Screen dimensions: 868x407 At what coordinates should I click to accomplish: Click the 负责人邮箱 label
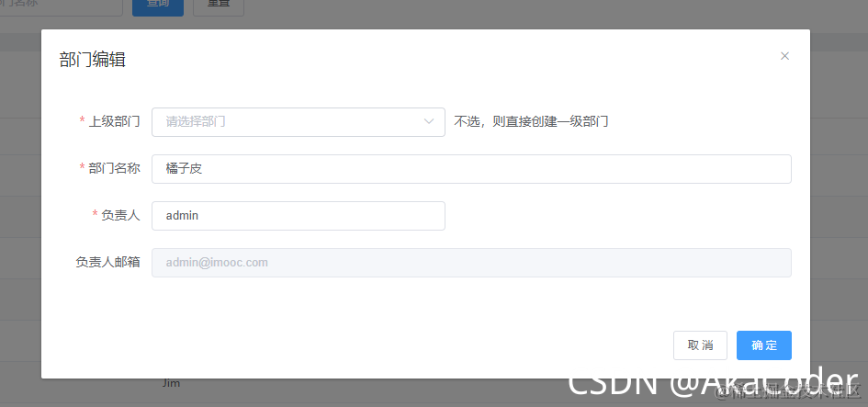click(x=108, y=263)
